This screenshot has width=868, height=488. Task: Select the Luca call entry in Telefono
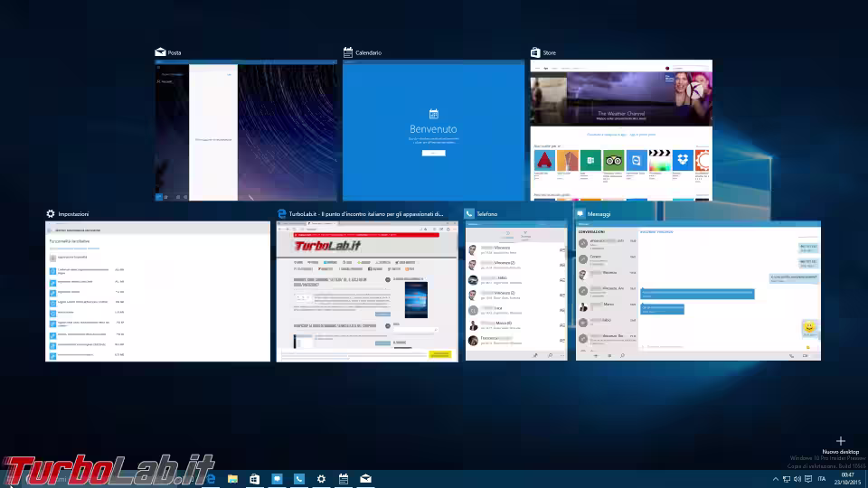[516, 310]
